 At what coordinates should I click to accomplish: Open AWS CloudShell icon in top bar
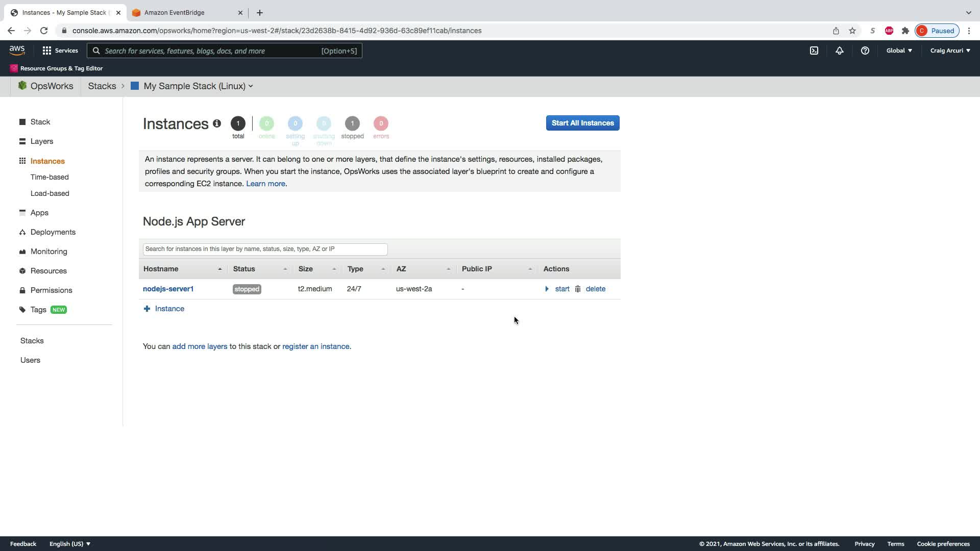tap(814, 51)
